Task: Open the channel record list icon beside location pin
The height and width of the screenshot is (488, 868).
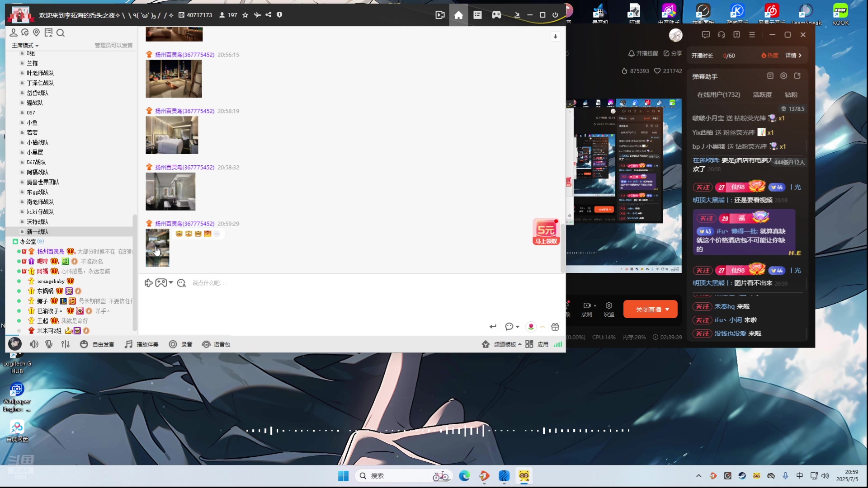Action: (x=48, y=33)
